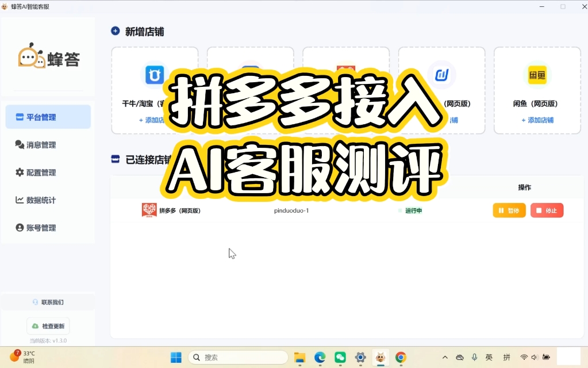The image size is (588, 368).
Task: Click the 拼多多 heart logo in the table
Action: [149, 210]
